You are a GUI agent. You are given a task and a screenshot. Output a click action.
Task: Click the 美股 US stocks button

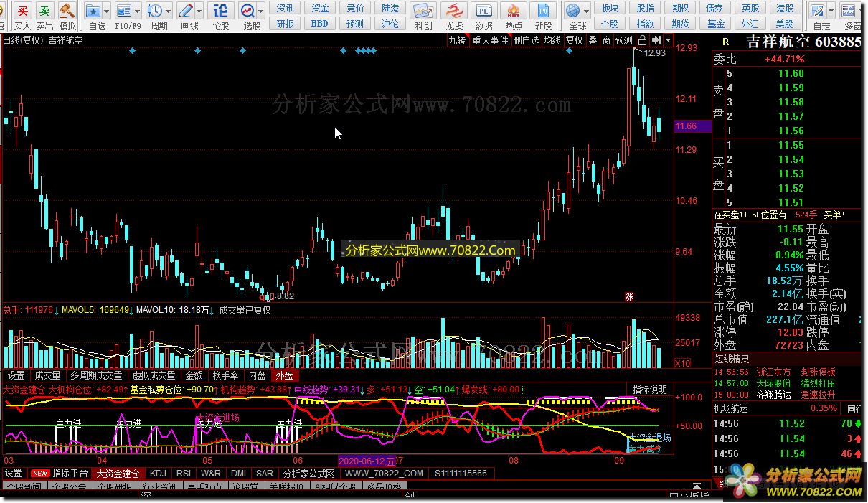(x=785, y=23)
